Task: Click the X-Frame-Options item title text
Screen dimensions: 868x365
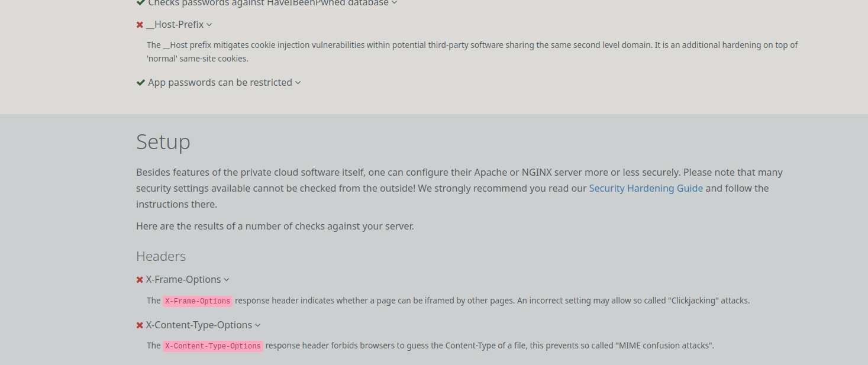Action: click(x=183, y=280)
